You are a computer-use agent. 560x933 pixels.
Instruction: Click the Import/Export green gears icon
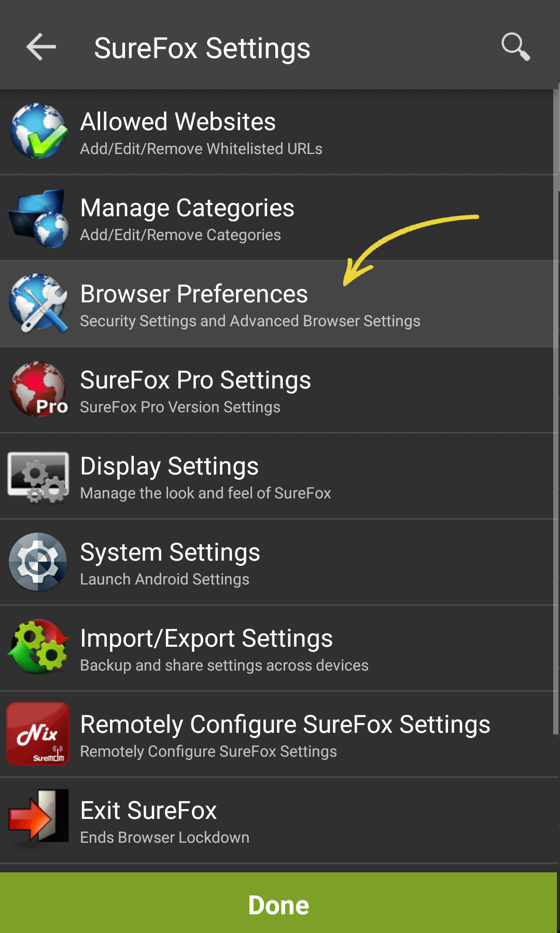coord(38,647)
